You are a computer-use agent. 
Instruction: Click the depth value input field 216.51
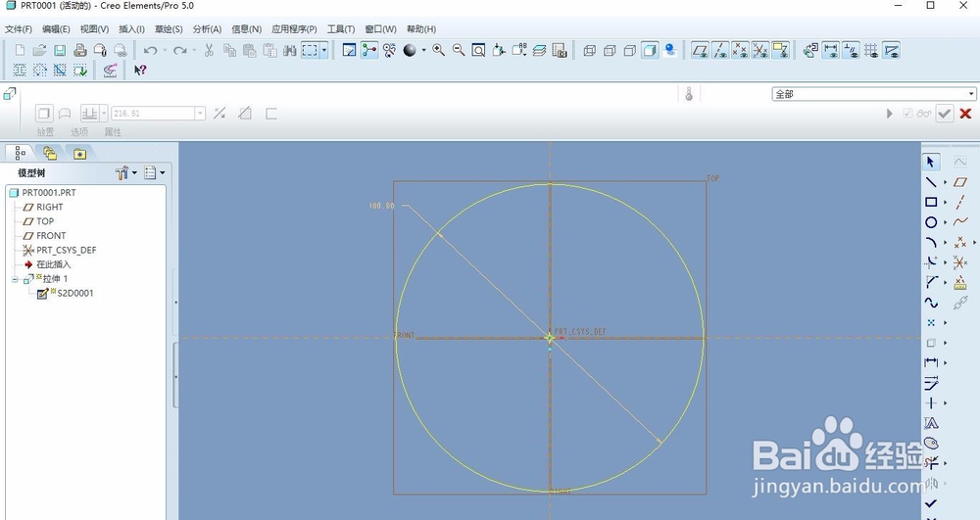click(x=154, y=114)
